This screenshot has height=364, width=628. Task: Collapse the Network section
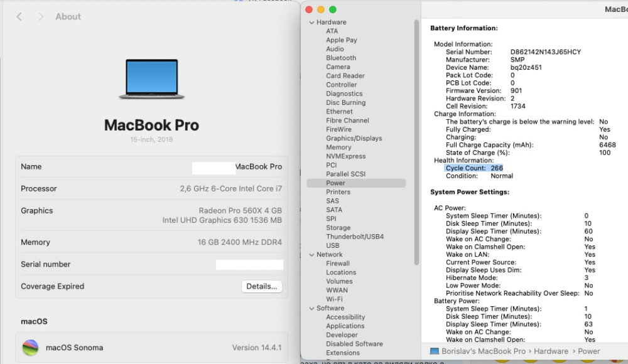click(311, 255)
